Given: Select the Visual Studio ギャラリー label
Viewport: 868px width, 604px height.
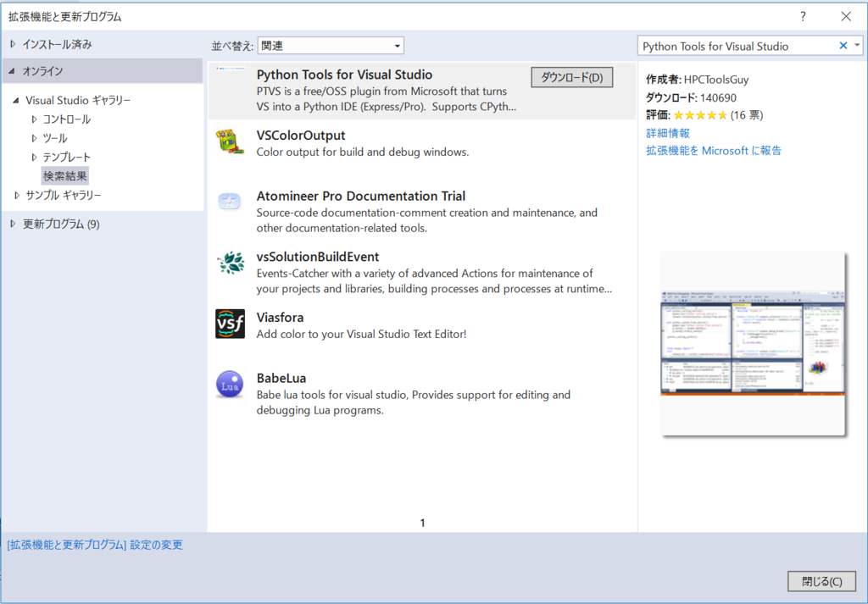Looking at the screenshot, I should pos(78,100).
